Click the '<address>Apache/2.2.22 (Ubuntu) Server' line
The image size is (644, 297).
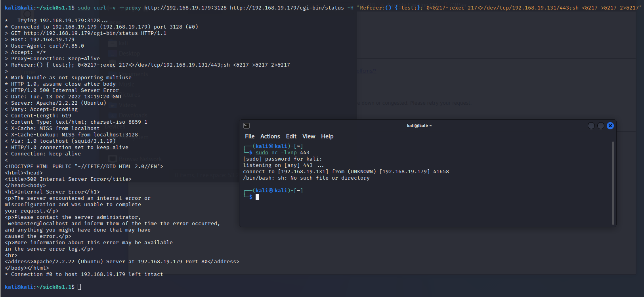(122, 261)
